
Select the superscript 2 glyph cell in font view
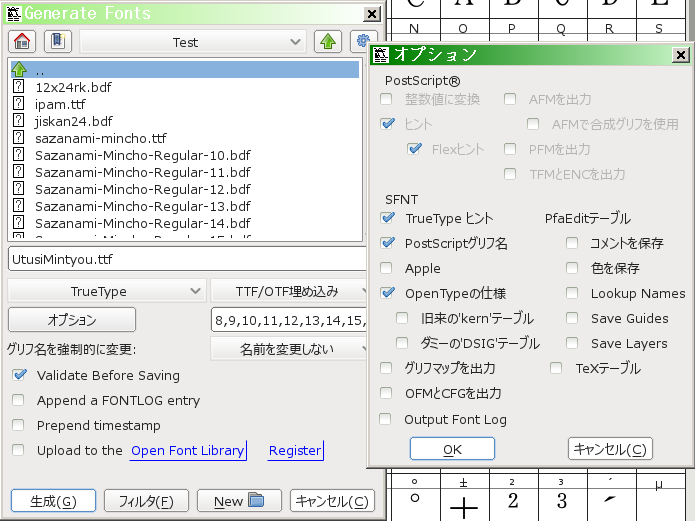tap(513, 504)
